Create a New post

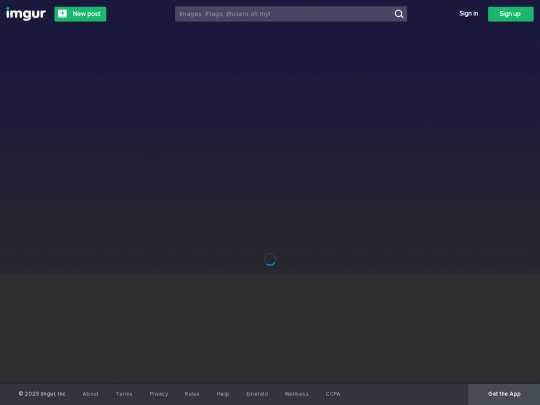(x=80, y=14)
